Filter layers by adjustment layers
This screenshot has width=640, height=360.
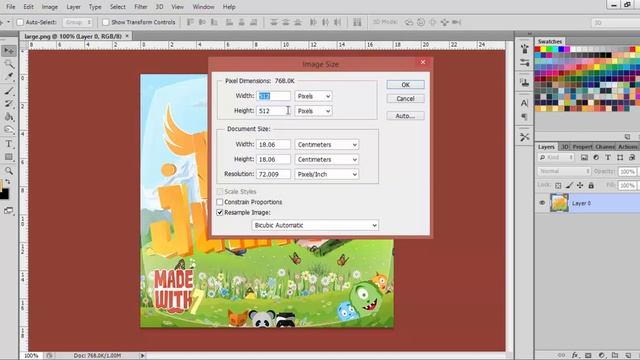tap(596, 158)
